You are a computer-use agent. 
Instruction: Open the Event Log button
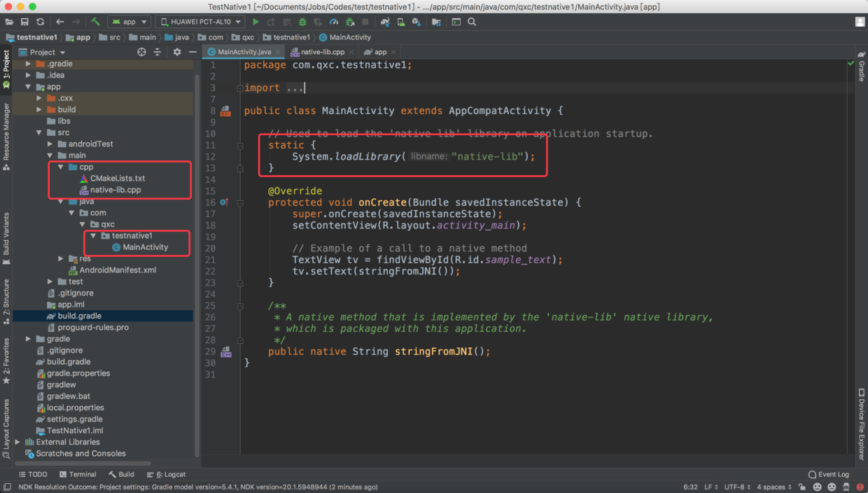tap(829, 474)
